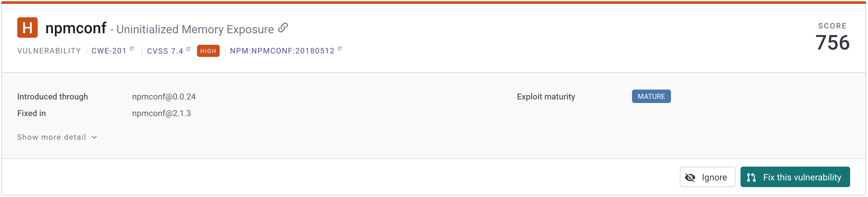Click the Show more detail text
This screenshot has height=197, width=868.
pos(51,137)
